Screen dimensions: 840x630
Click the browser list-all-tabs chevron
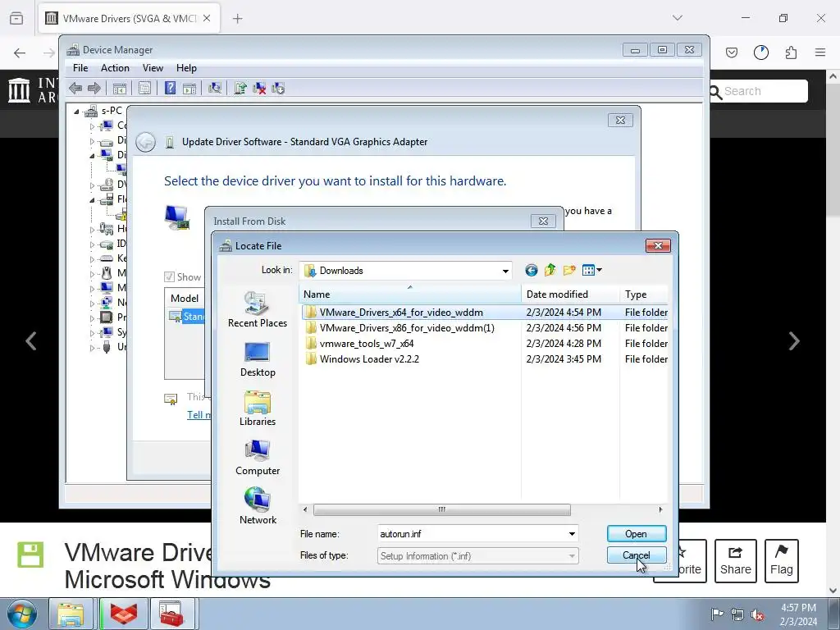coord(677,18)
